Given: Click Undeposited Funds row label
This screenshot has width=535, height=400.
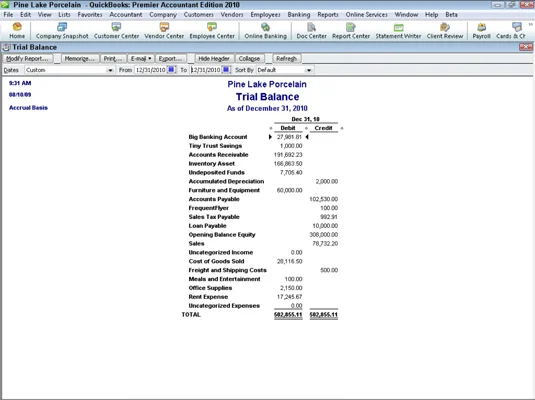Looking at the screenshot, I should tap(216, 172).
